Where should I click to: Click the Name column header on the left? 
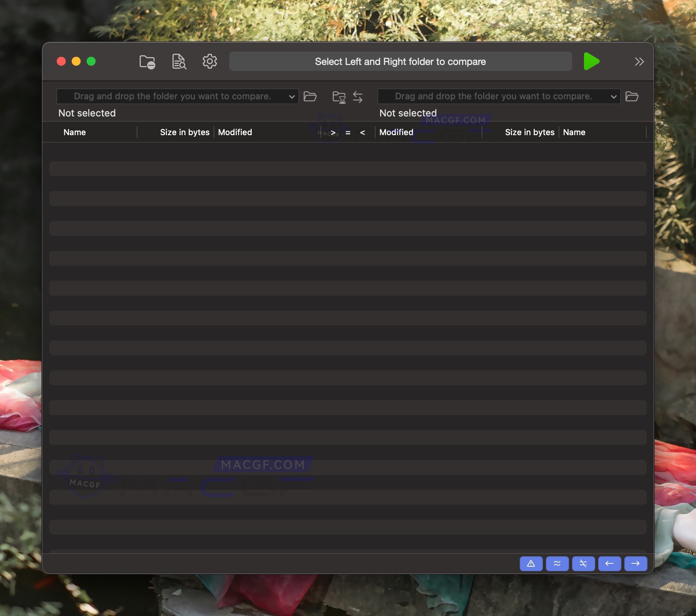pos(75,132)
